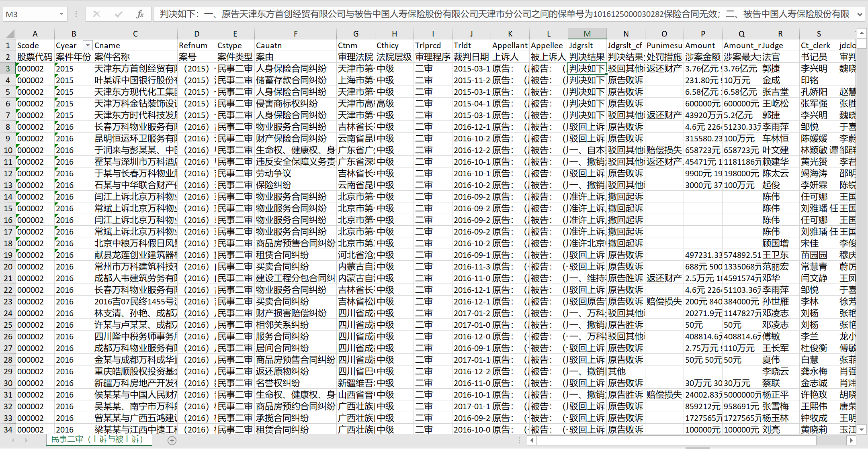Select row 3 header
This screenshot has width=868, height=449.
click(x=8, y=69)
